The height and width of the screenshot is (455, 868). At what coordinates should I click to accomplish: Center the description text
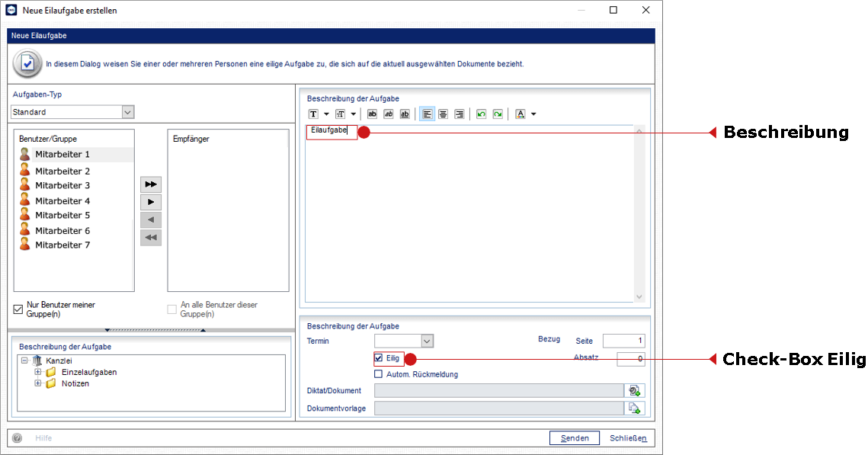[443, 114]
